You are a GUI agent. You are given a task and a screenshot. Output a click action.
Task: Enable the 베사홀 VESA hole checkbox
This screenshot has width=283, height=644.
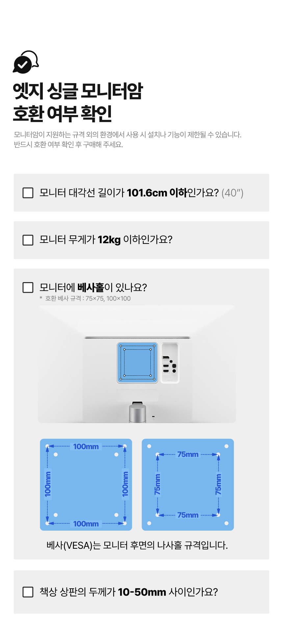(x=28, y=287)
